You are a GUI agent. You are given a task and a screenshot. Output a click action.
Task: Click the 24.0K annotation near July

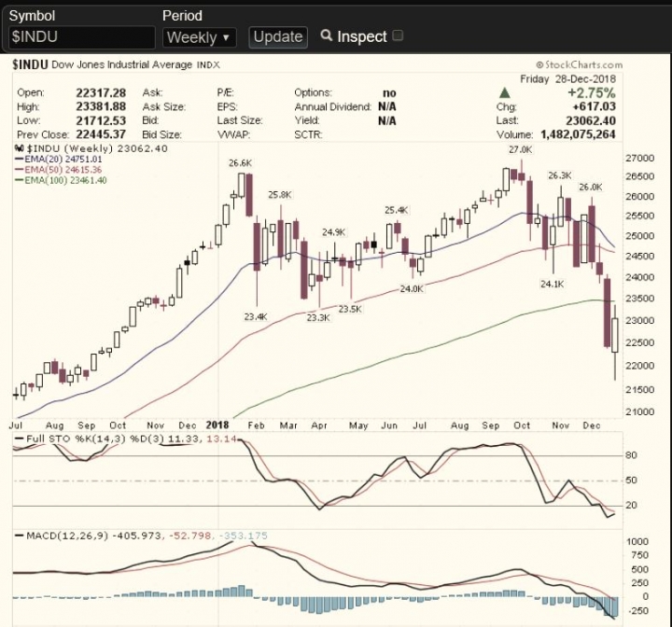412,289
